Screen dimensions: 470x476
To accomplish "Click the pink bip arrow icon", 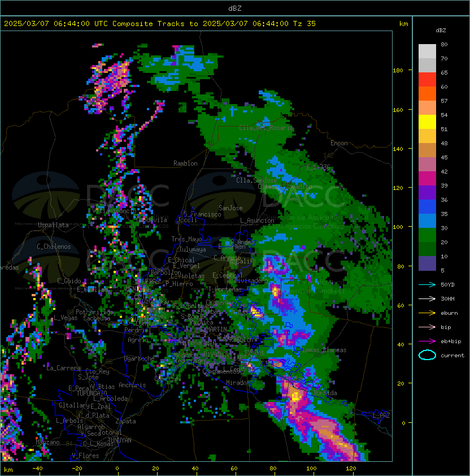I will (427, 327).
